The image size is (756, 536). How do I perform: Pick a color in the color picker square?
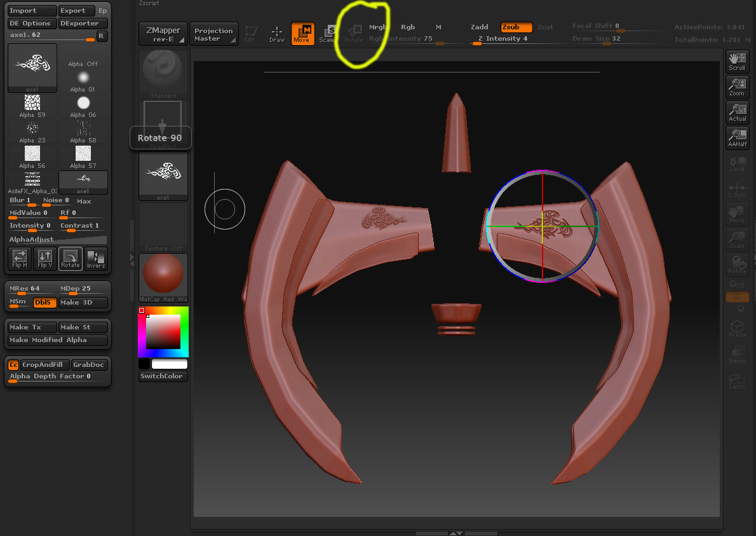pyautogui.click(x=163, y=332)
